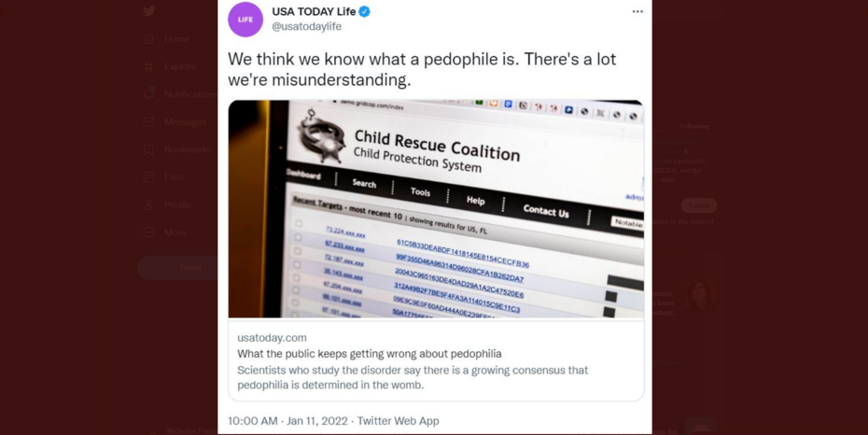This screenshot has height=435, width=868.
Task: Click the 10:00 AM Jan 11, 2022 timestamp
Action: click(287, 421)
